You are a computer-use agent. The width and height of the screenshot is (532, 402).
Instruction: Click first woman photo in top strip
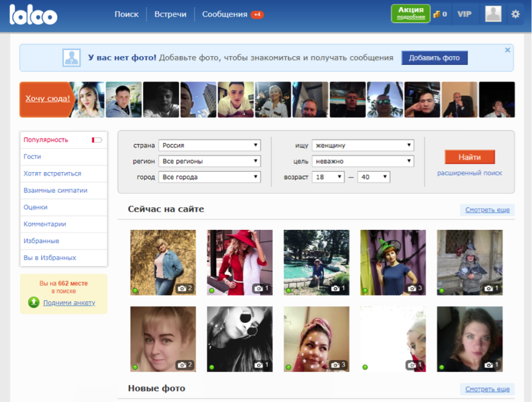pyautogui.click(x=87, y=99)
